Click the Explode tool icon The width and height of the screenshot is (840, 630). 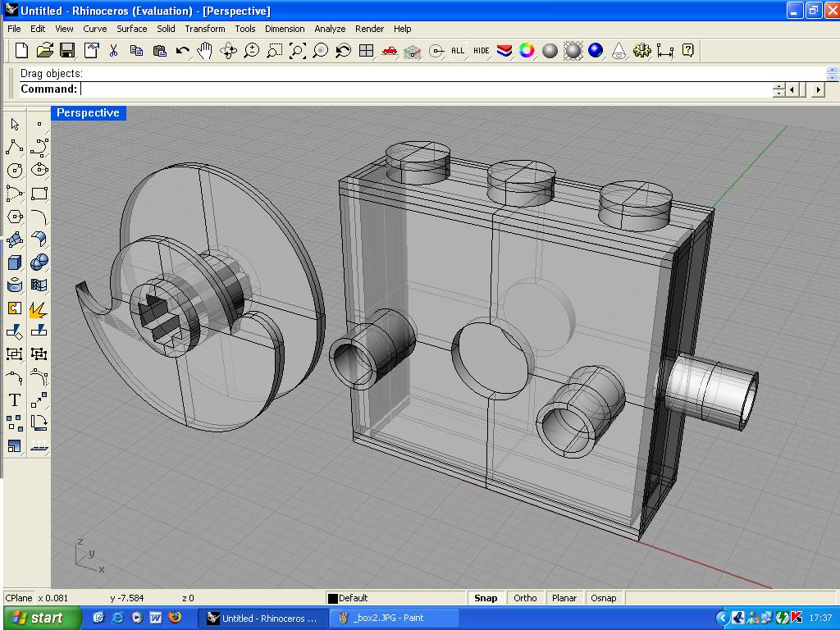tap(39, 309)
